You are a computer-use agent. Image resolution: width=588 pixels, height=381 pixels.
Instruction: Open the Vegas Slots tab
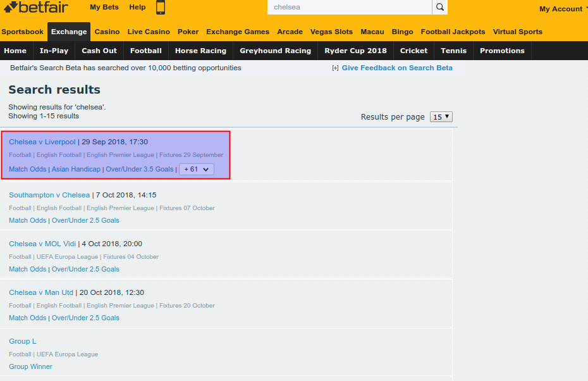[x=331, y=32]
